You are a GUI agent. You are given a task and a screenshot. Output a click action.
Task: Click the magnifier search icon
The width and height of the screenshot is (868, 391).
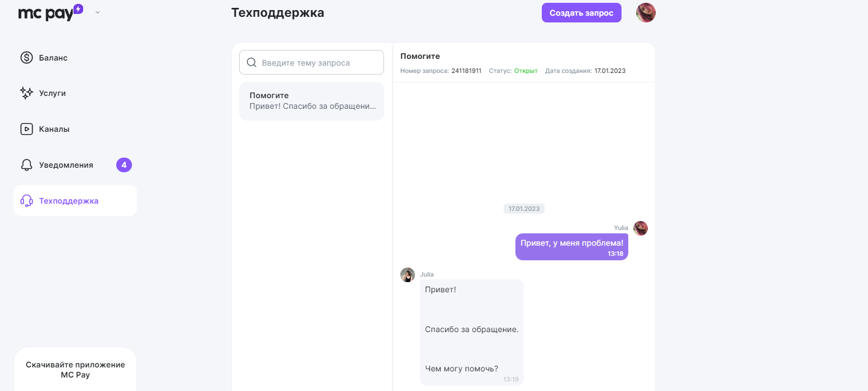[252, 62]
